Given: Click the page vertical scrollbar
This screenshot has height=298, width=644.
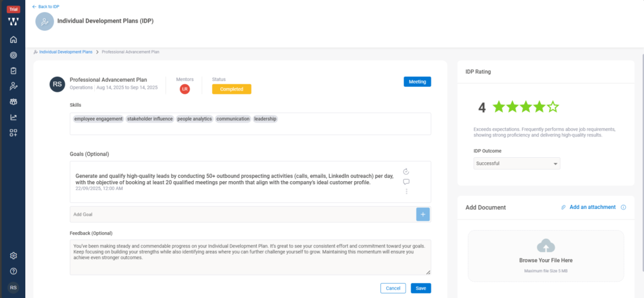Looking at the screenshot, I should [642, 162].
